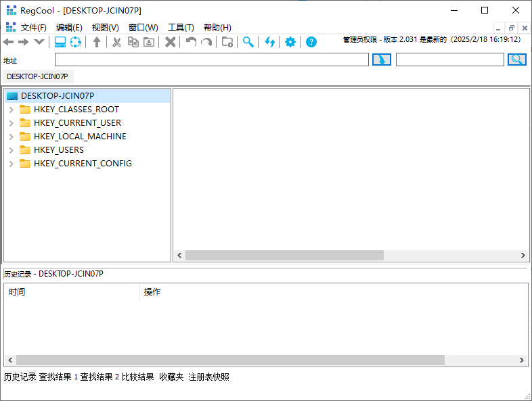Click the 管理员权限 version status text

click(432, 40)
